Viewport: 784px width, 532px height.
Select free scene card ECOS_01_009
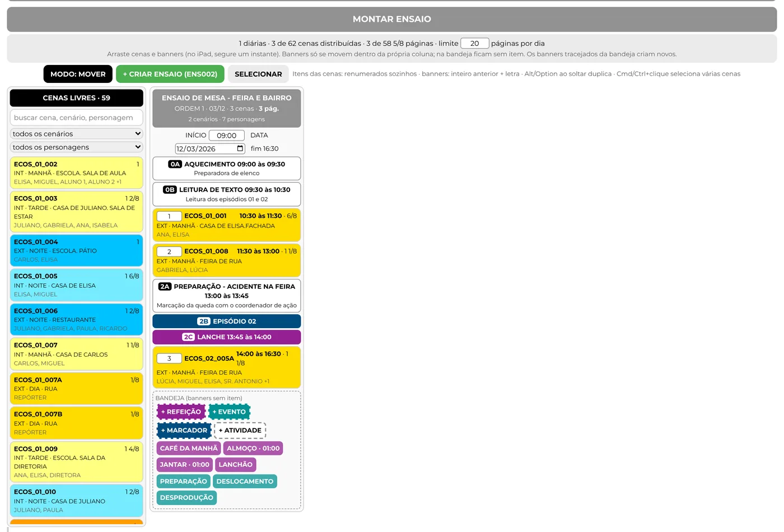pos(76,462)
